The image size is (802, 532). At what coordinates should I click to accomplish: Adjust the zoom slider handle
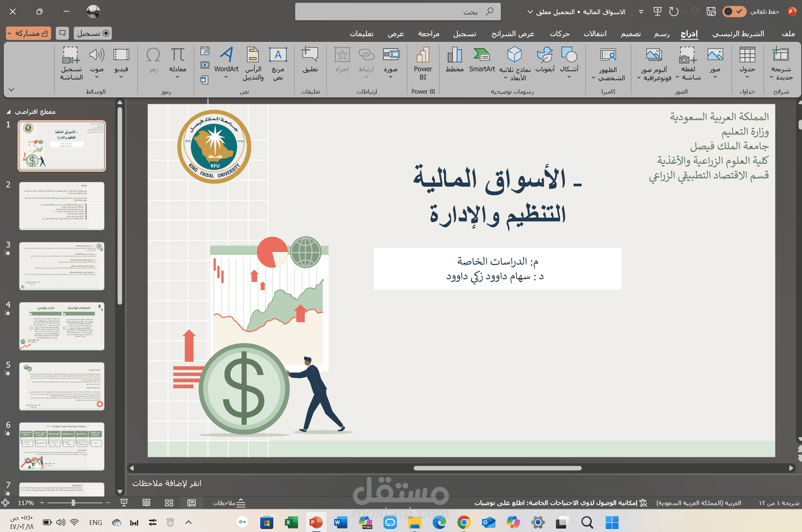(x=73, y=503)
